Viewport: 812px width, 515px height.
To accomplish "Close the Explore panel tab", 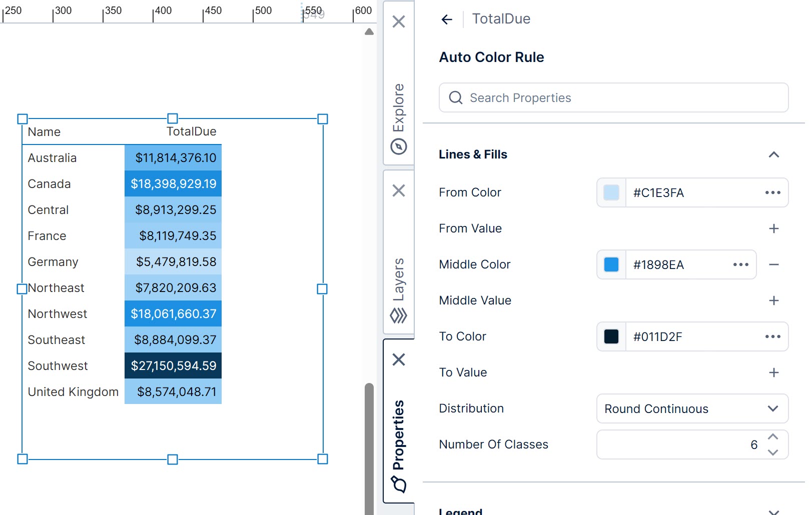I will pos(399,21).
